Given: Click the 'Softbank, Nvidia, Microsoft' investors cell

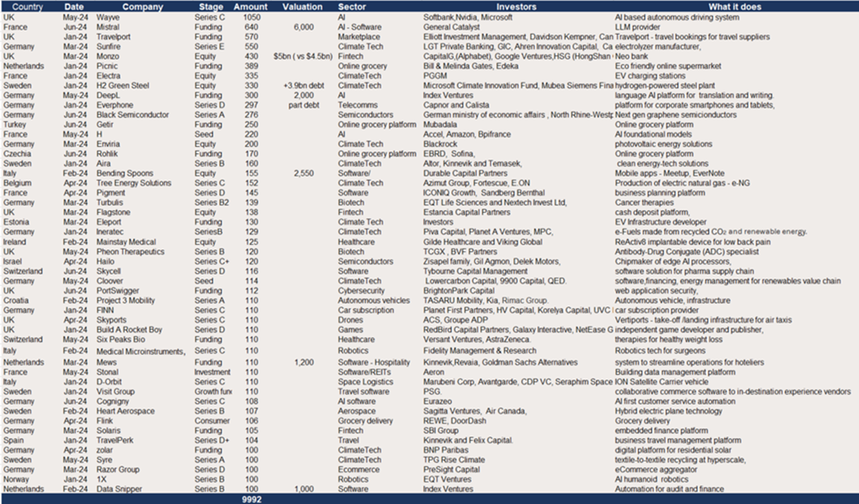Looking at the screenshot, I should tap(468, 17).
